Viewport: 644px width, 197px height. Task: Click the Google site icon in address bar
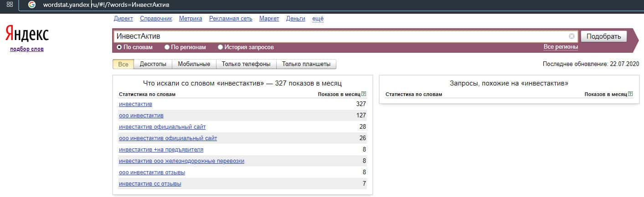(31, 5)
